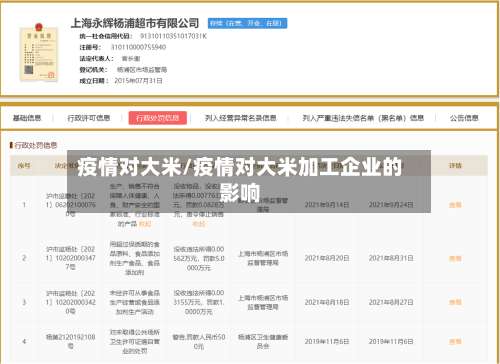The height and width of the screenshot is (364, 500).
Task: Select the 2021年9月14日 date cell
Action: pos(327,205)
